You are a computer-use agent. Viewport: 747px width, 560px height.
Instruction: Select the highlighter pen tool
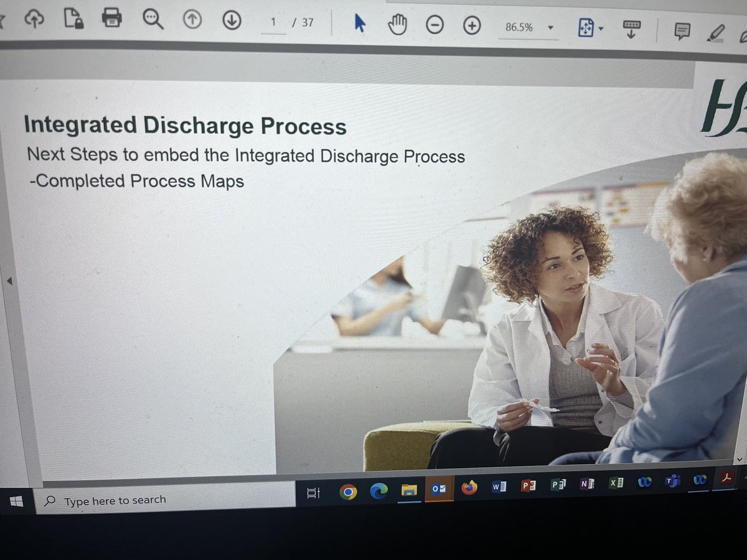pos(716,32)
